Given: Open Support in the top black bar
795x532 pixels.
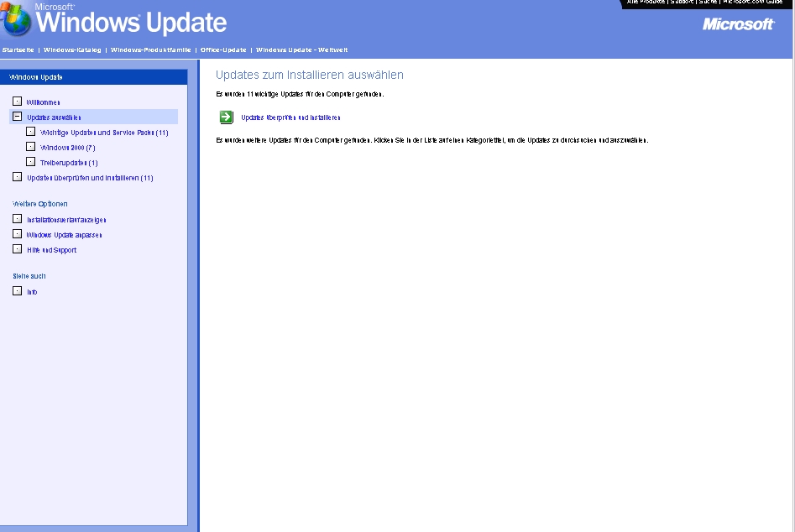Looking at the screenshot, I should click(x=682, y=2).
